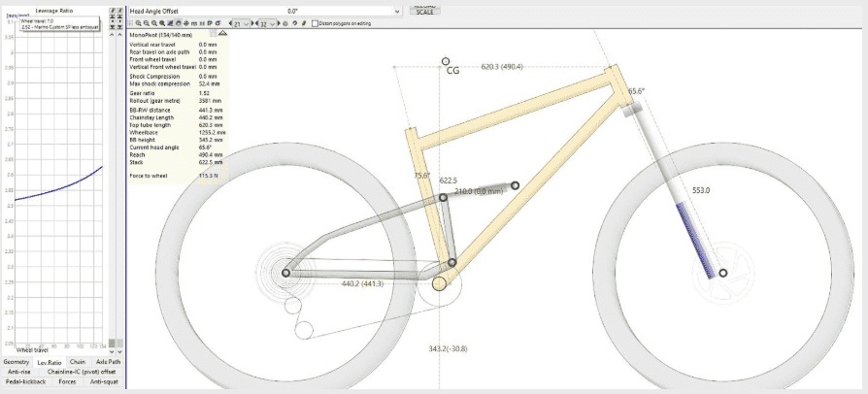Click the Chainstay Length 440.2 mm row

pos(177,117)
